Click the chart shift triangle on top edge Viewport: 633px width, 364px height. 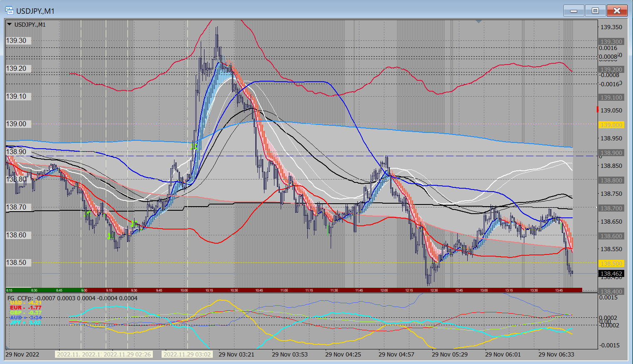click(479, 21)
